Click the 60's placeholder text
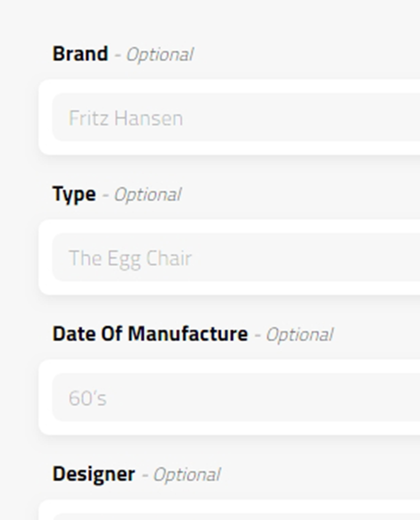 pos(87,398)
